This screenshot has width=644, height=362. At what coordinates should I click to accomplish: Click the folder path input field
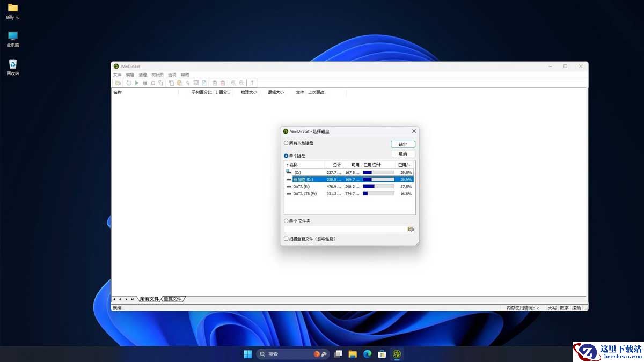point(345,229)
